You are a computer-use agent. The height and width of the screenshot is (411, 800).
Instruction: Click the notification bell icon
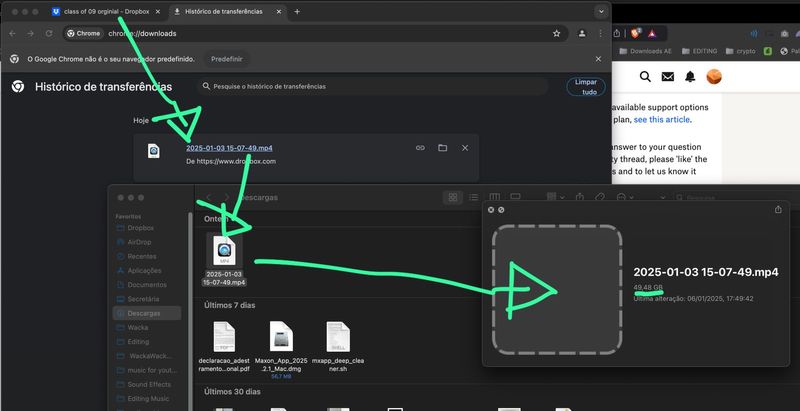coord(690,77)
